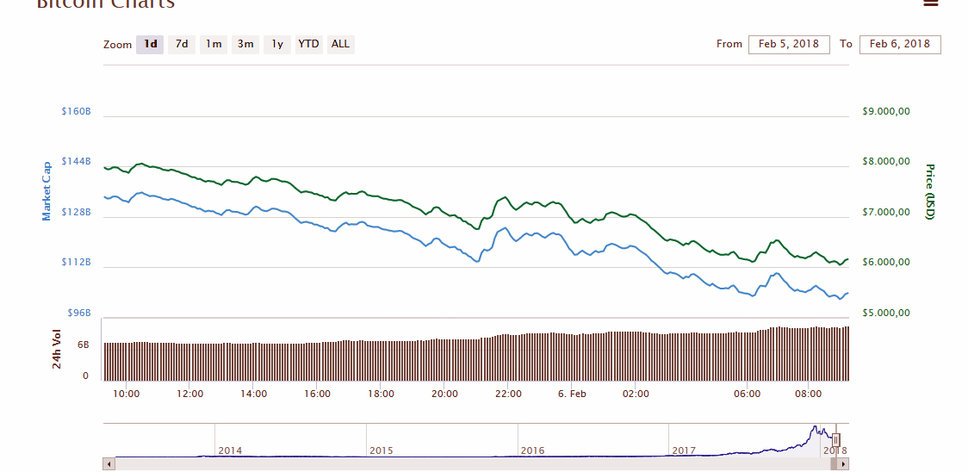Click the navigator scrollbar right arrow
Image resolution: width=968 pixels, height=472 pixels.
click(x=844, y=464)
